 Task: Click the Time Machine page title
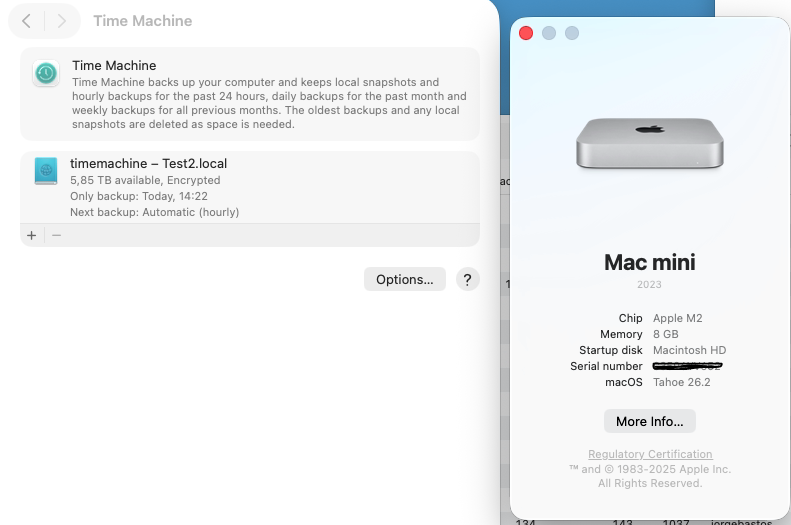click(143, 21)
